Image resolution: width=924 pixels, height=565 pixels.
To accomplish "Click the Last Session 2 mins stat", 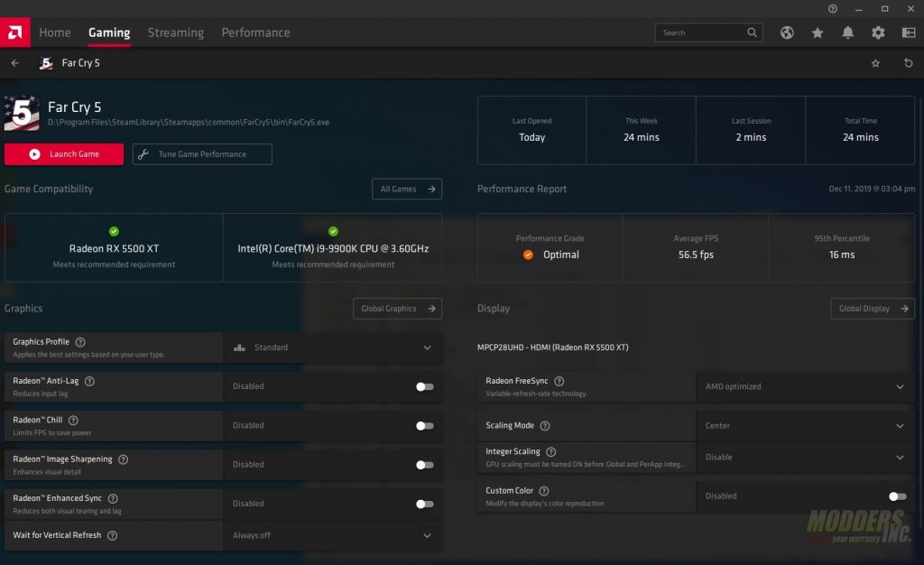I will coord(751,130).
